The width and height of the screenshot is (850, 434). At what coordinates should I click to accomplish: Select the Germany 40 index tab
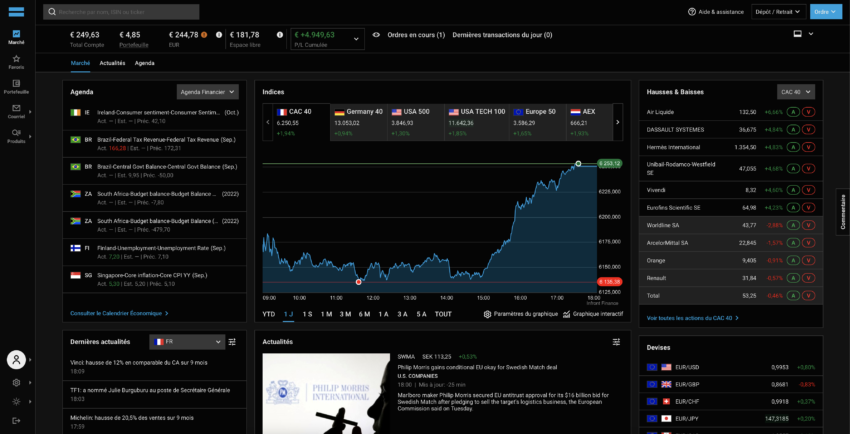pyautogui.click(x=358, y=122)
